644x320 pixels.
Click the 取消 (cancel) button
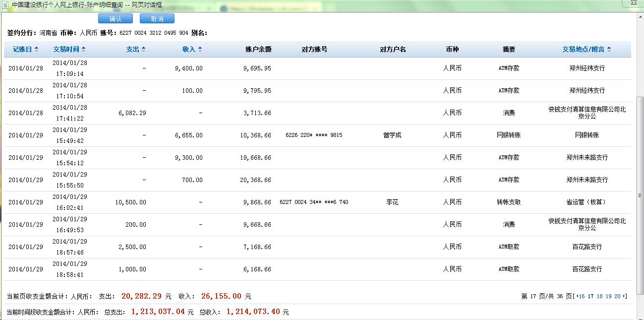pos(157,19)
